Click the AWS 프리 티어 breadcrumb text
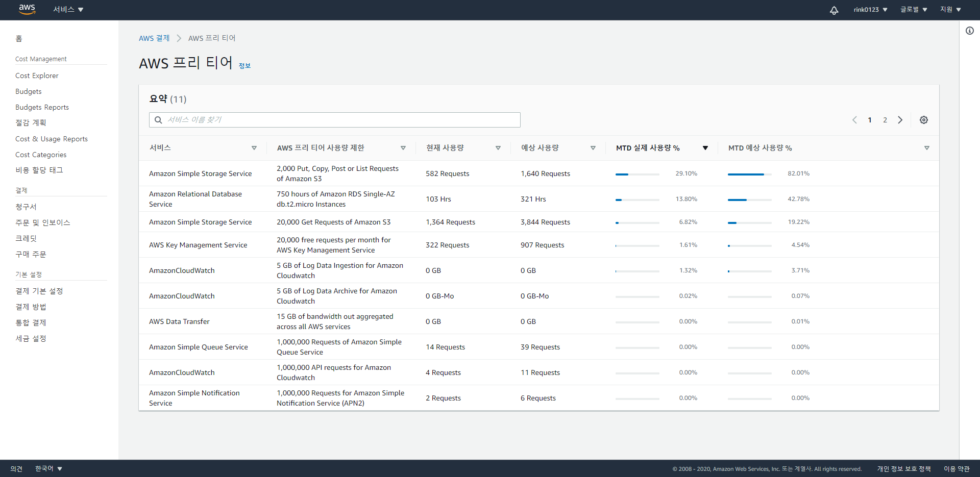Image resolution: width=980 pixels, height=477 pixels. pos(212,38)
